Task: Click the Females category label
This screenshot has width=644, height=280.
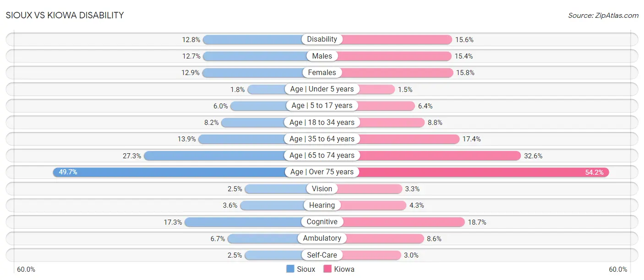Action: (x=322, y=72)
